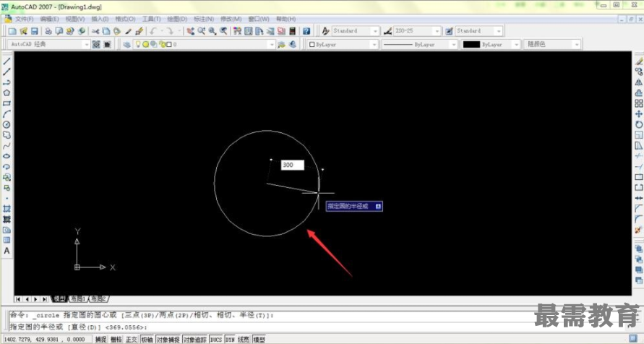The image size is (644, 344).
Task: Open the Help question mark icon
Action: click(306, 31)
